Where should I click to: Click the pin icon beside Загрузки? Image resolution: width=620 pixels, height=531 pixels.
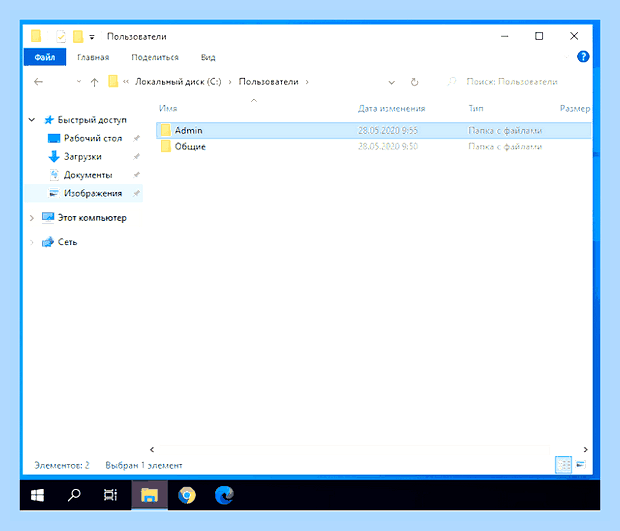(136, 157)
